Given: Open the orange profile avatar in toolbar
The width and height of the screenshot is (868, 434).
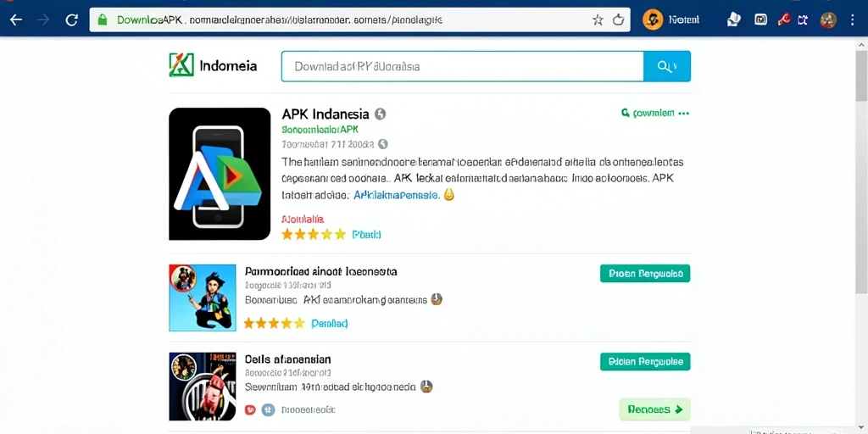Looking at the screenshot, I should click(654, 20).
